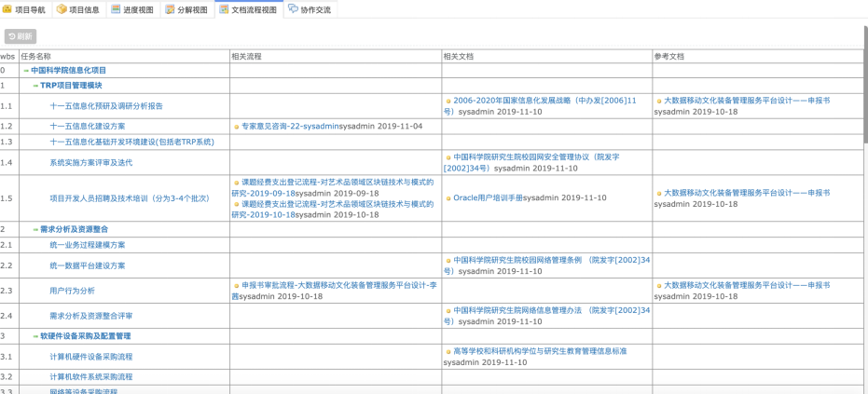This screenshot has height=394, width=868.
Task: Open the 协作交流 tab
Action: tap(315, 9)
